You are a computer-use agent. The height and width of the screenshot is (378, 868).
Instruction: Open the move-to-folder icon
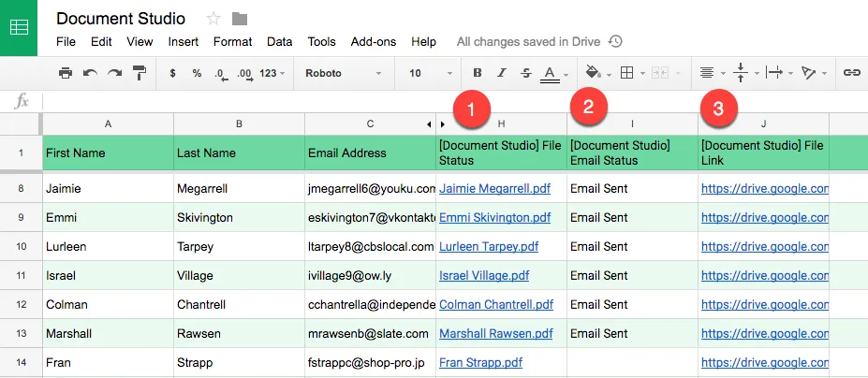[x=240, y=19]
